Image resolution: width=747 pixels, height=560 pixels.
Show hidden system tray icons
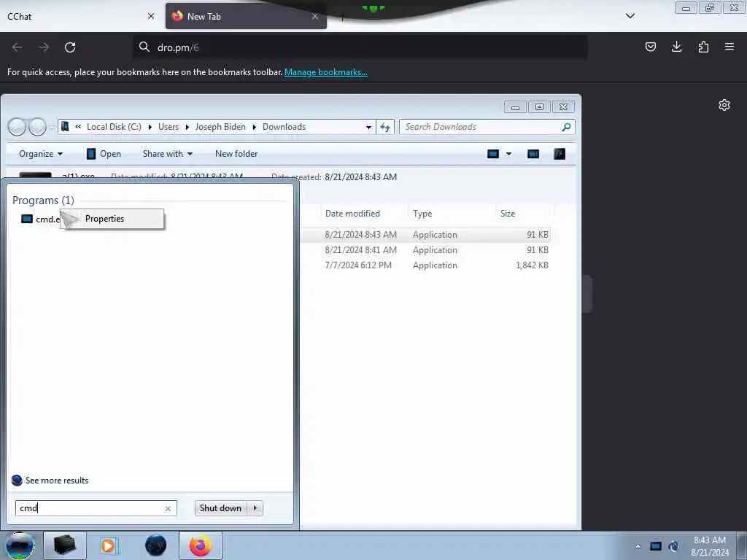pyautogui.click(x=638, y=546)
